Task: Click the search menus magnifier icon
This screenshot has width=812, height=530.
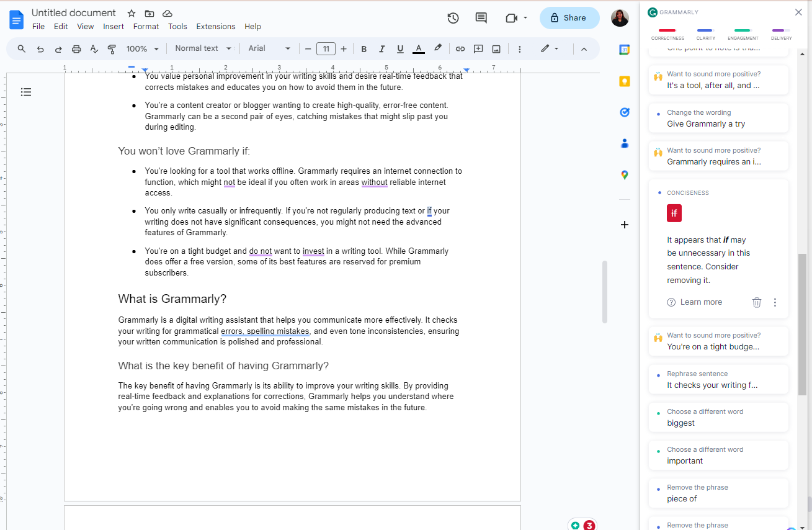Action: click(x=22, y=48)
